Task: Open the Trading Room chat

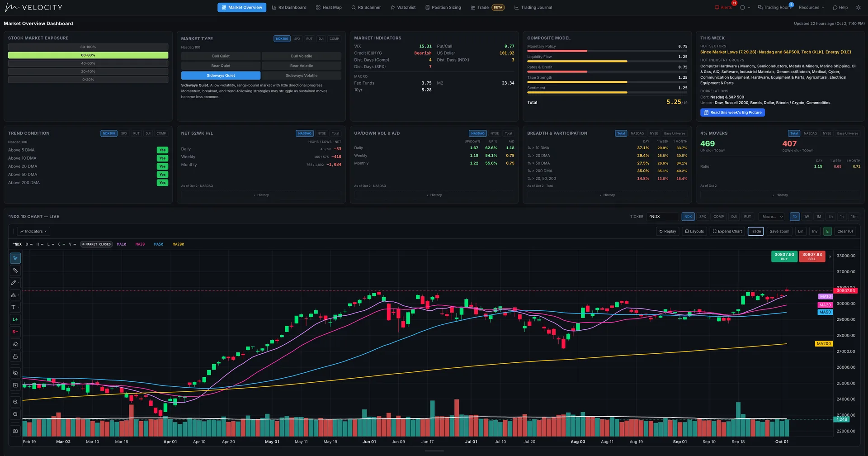Action: [x=774, y=7]
